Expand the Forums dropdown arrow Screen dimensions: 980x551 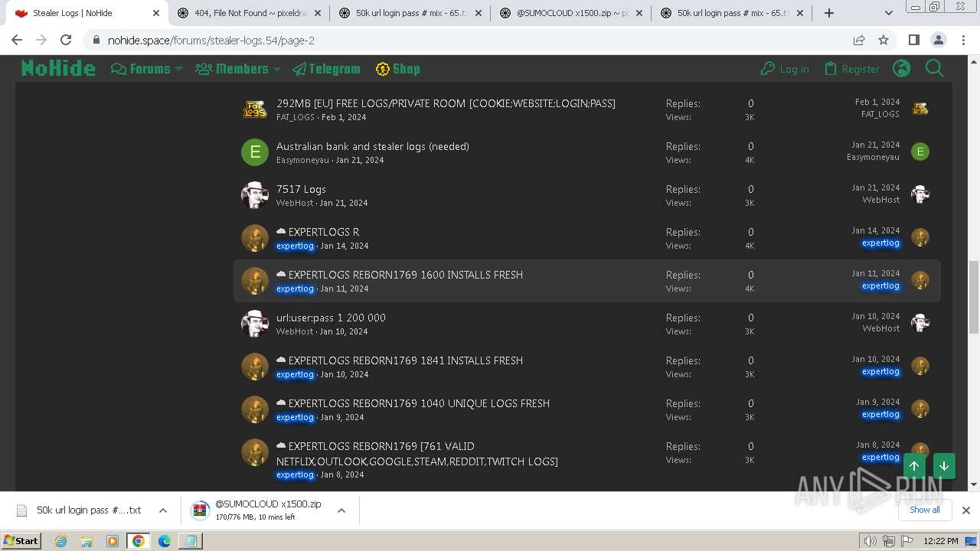coord(179,69)
